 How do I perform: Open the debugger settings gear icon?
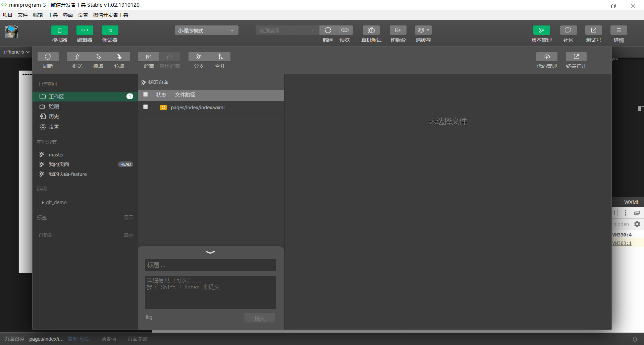(637, 224)
